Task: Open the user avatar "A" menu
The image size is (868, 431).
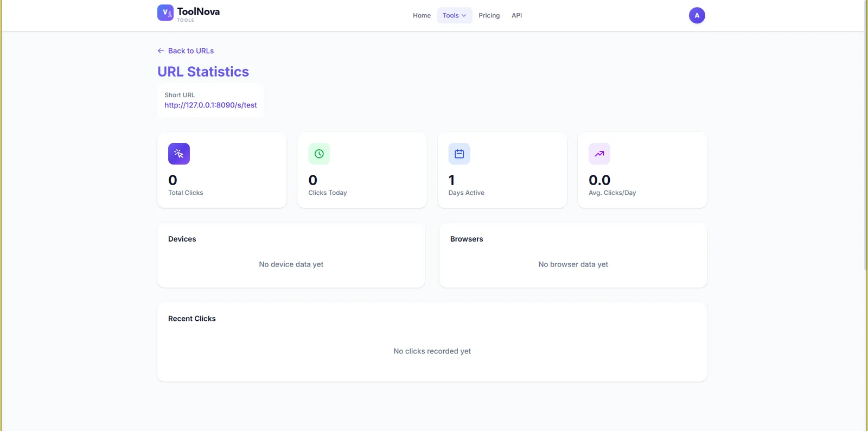Action: (x=697, y=15)
